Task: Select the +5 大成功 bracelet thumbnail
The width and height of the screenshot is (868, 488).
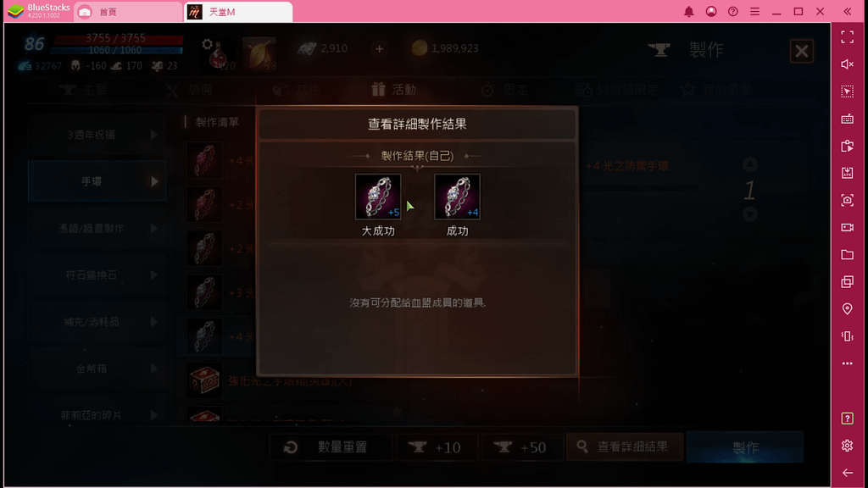Action: 378,197
